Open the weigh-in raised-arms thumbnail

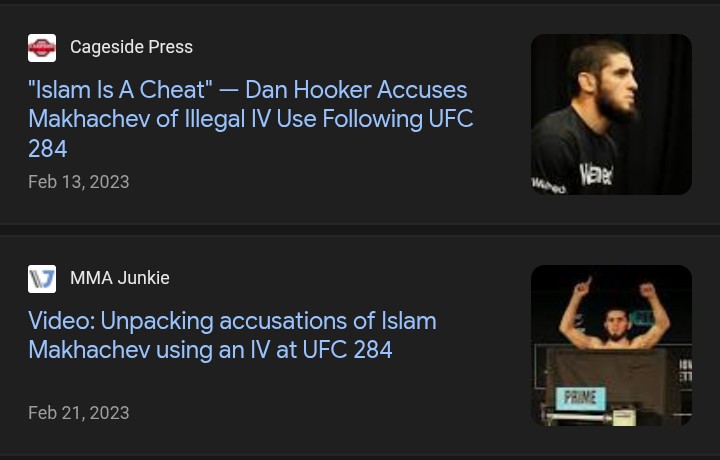[x=611, y=345]
